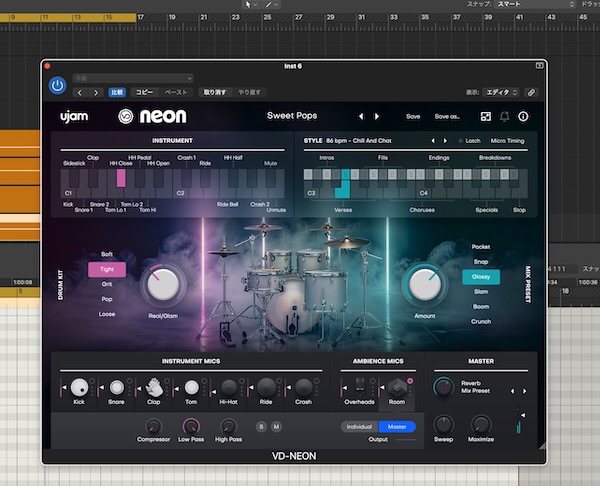The width and height of the screenshot is (600, 486).
Task: Click the Clap hands icon
Action: 154,387
